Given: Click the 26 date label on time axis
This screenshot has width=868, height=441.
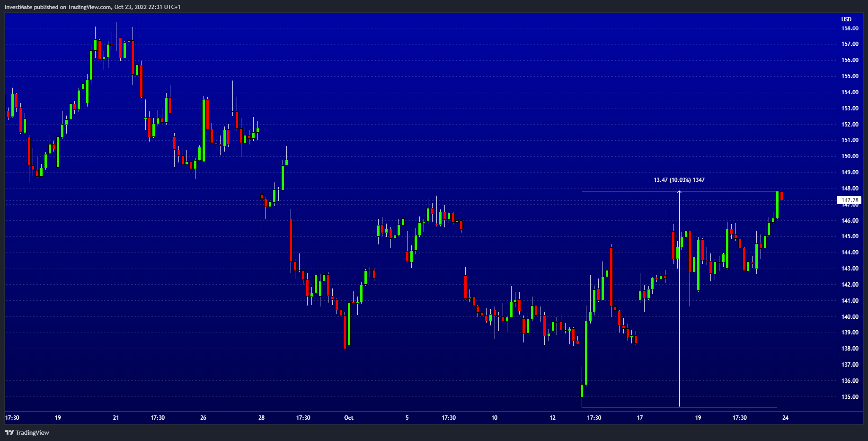Looking at the screenshot, I should [204, 418].
